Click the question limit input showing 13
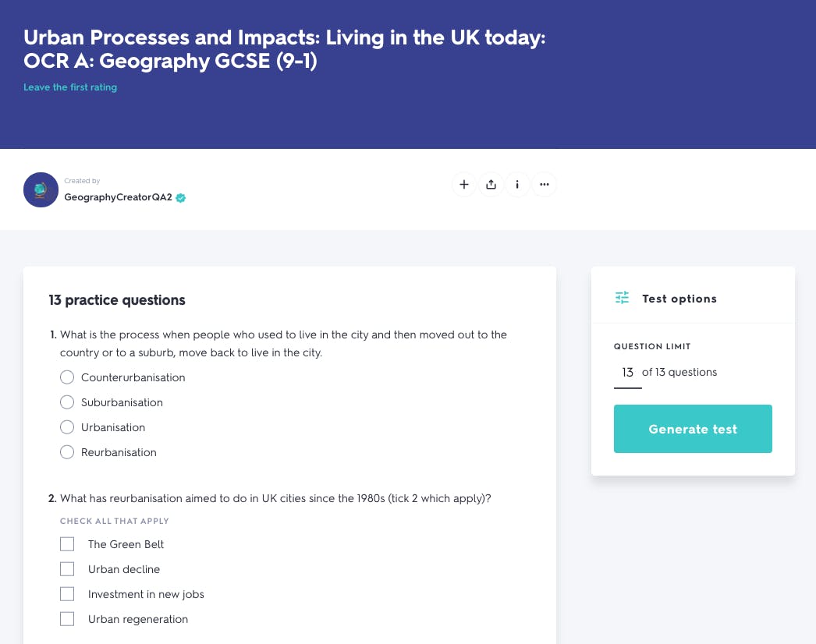The image size is (816, 644). pos(627,372)
